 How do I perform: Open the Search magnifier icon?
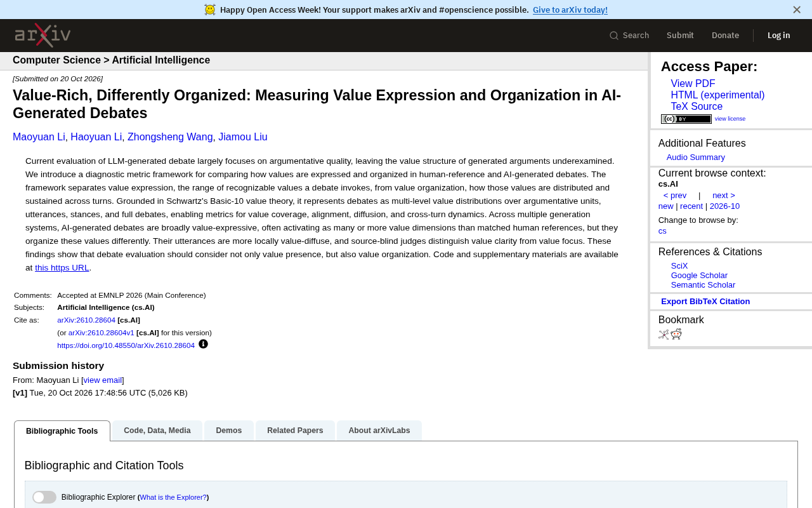tap(614, 36)
